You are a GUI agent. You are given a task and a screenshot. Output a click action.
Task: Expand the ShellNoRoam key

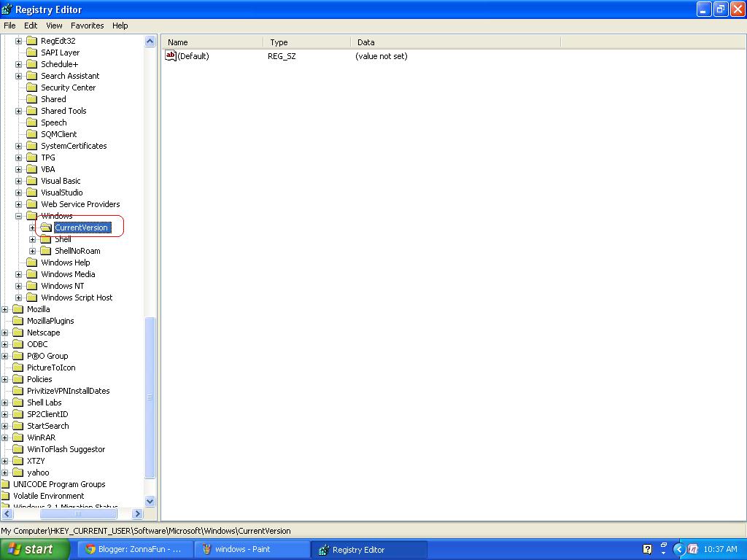point(32,251)
